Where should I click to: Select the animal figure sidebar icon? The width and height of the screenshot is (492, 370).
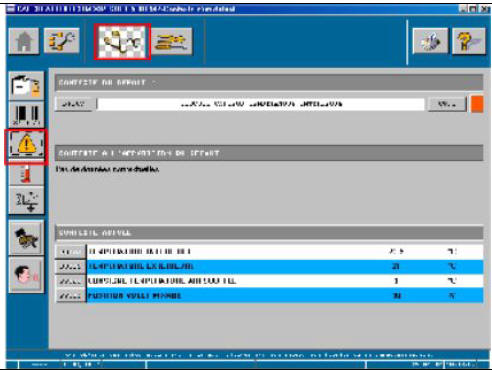26,238
